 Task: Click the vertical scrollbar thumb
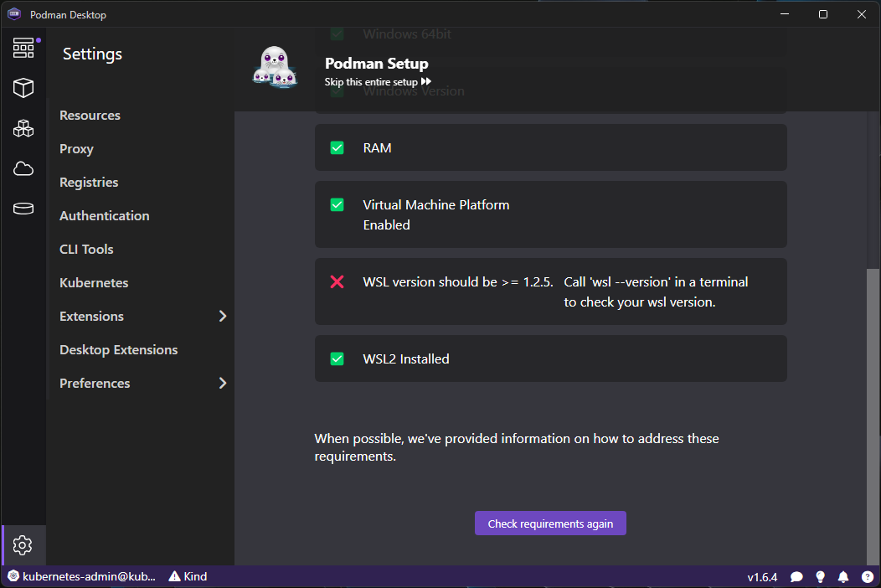[x=873, y=416]
